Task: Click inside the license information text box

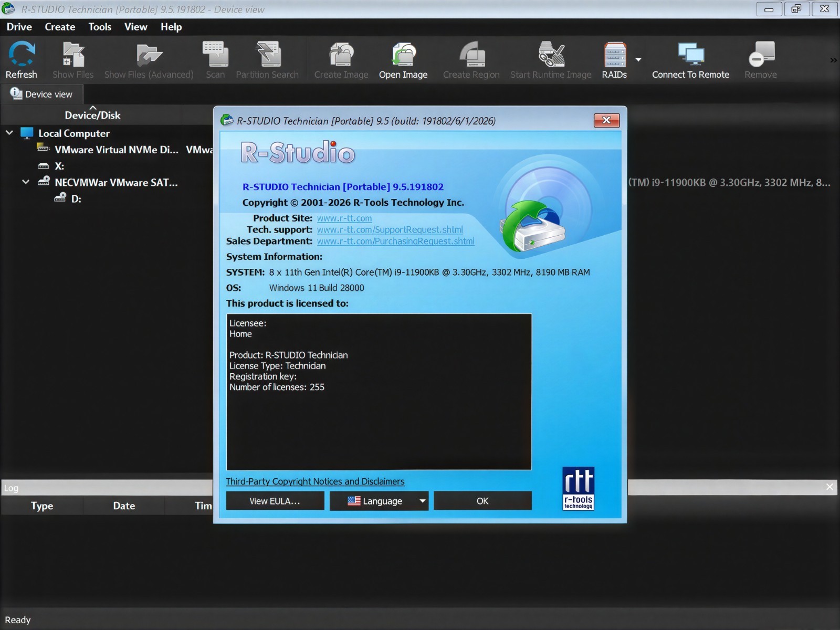Action: (x=379, y=392)
